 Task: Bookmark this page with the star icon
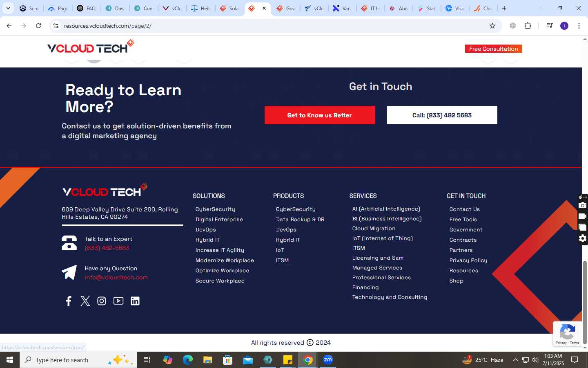coord(492,26)
